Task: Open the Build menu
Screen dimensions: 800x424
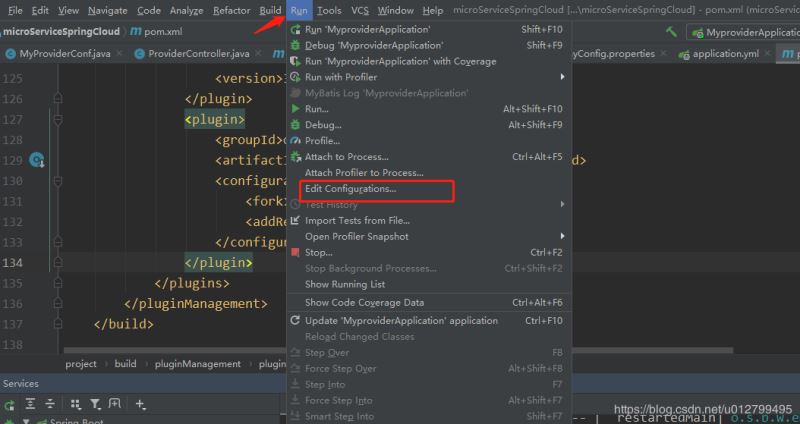Action: (x=270, y=10)
